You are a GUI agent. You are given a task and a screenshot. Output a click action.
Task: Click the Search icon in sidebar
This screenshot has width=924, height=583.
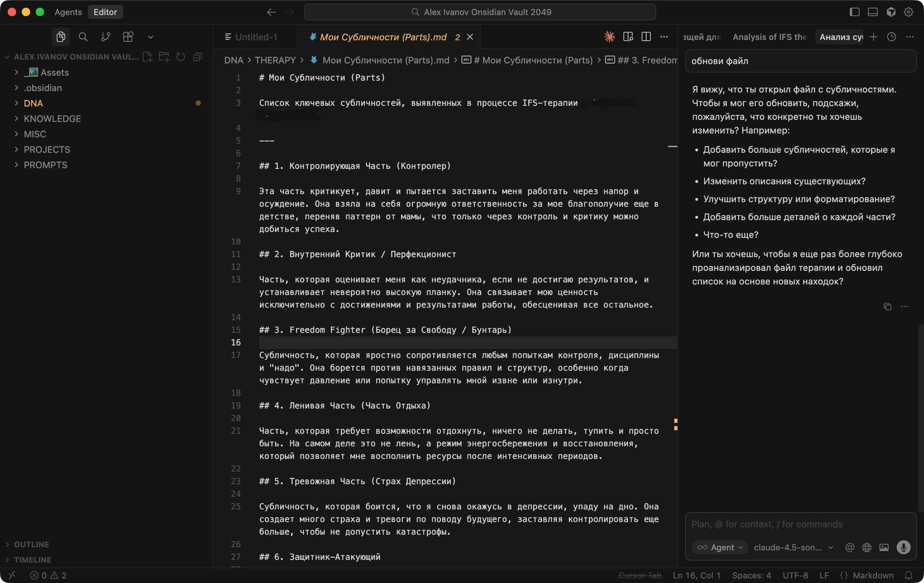[83, 37]
